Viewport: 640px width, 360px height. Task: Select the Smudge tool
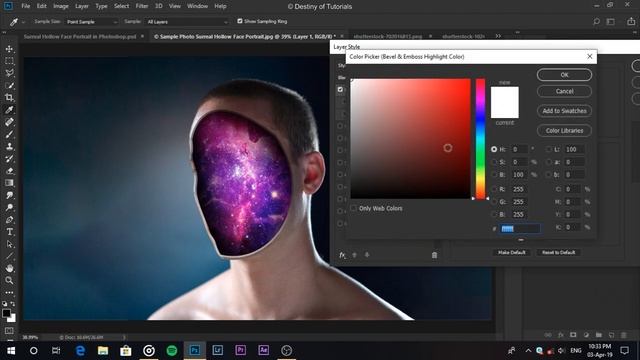[9, 195]
